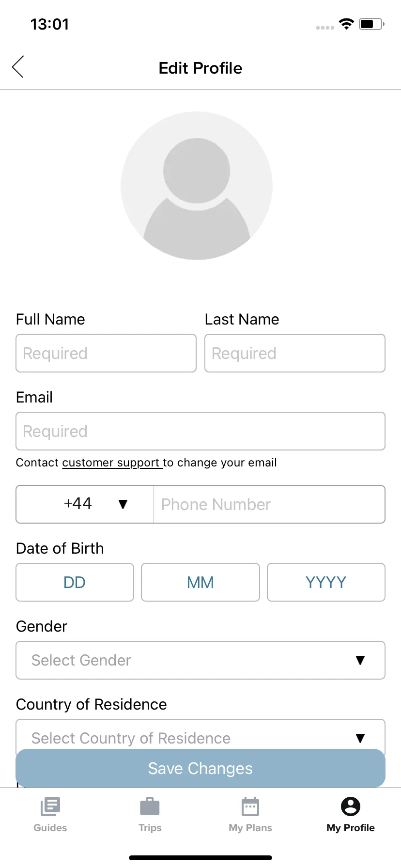
Task: Focus the Last Name input field
Action: pyautogui.click(x=295, y=353)
